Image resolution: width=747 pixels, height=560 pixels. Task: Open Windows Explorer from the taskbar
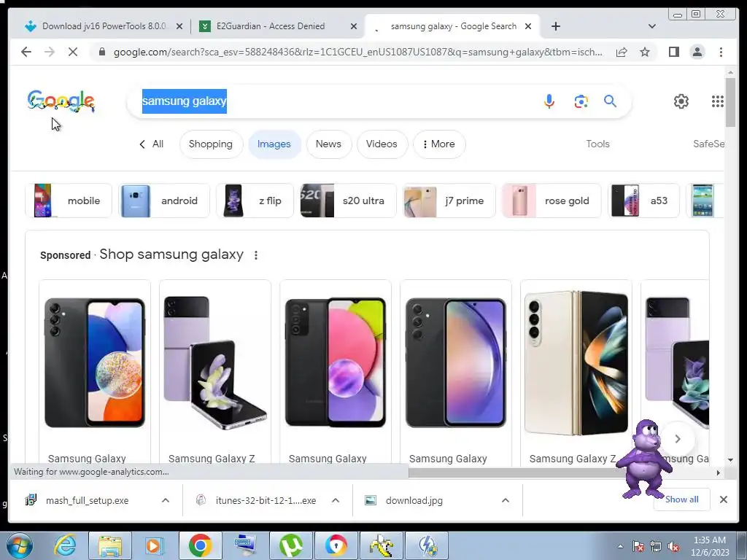pyautogui.click(x=110, y=545)
